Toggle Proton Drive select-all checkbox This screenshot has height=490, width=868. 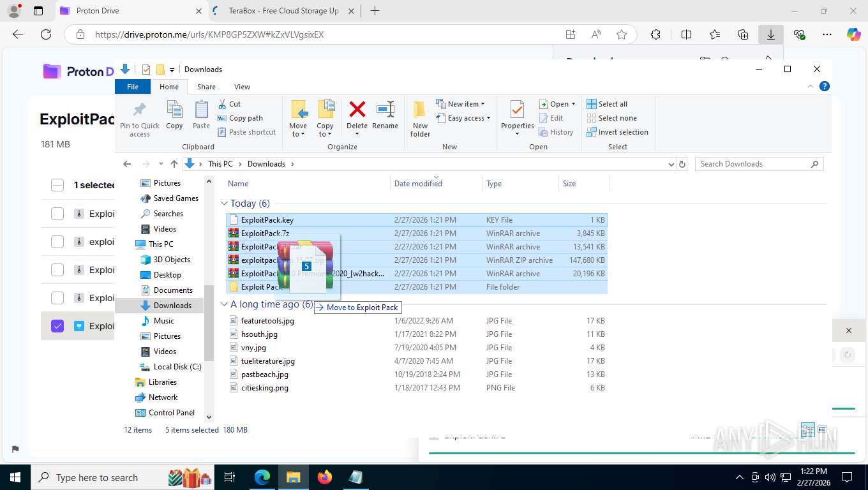click(x=57, y=185)
